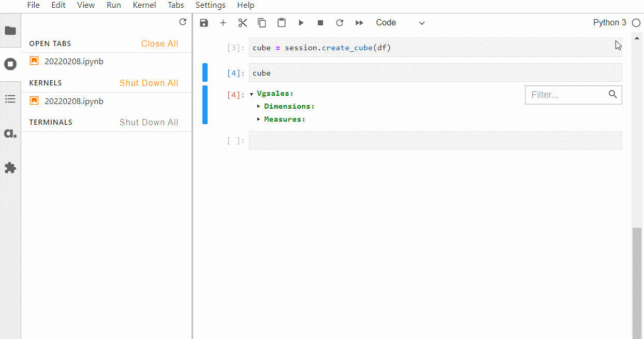Expand the Measures tree node

click(x=259, y=119)
